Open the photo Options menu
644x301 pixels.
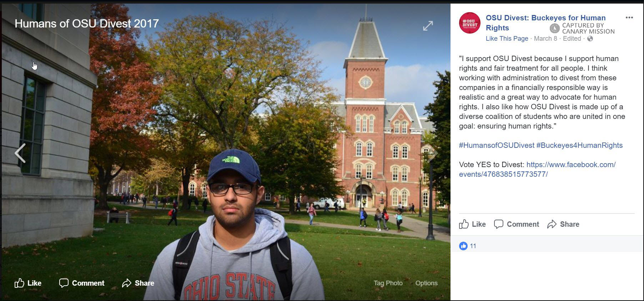426,283
